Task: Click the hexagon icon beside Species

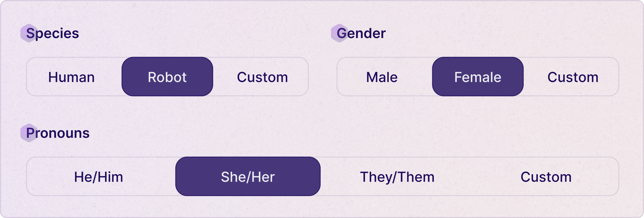Action: 29,33
